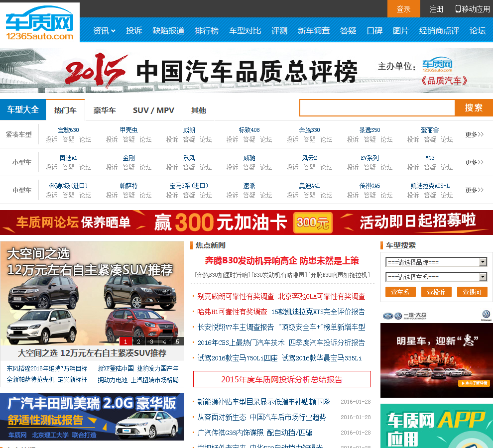Open the 缺陷报道 navigation item

click(x=168, y=30)
